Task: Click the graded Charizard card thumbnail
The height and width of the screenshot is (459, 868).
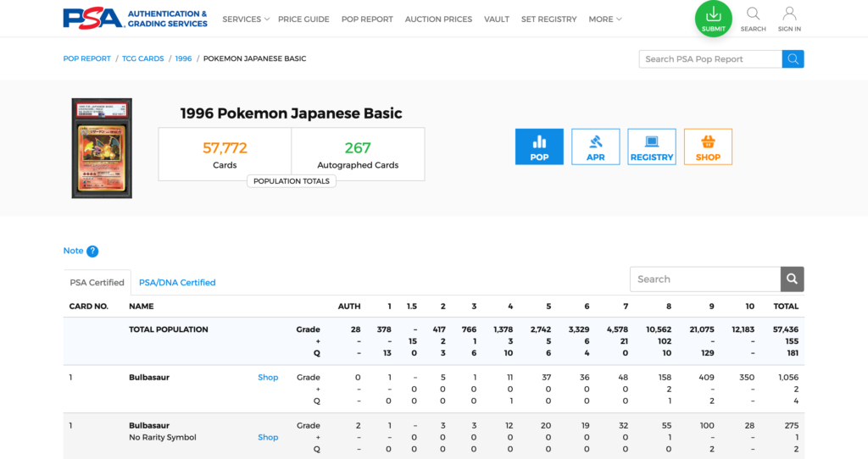Action: coord(102,148)
